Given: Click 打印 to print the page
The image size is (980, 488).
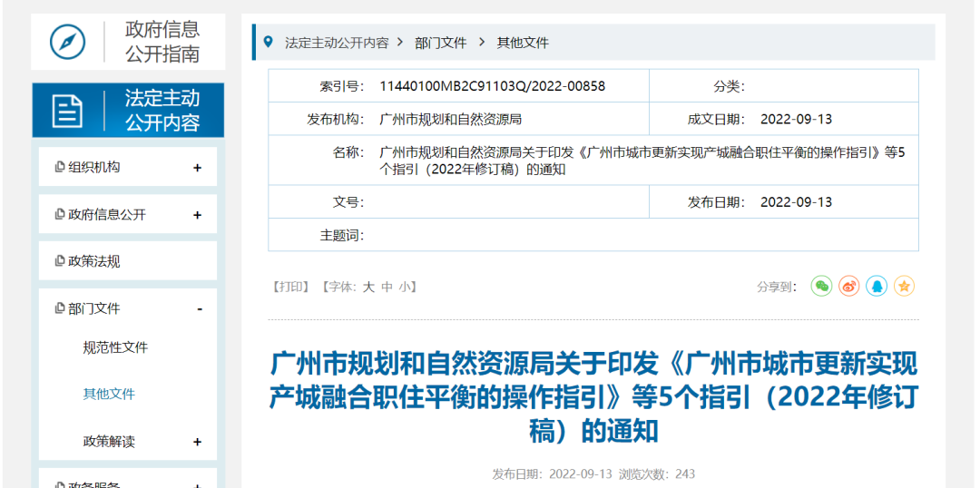Looking at the screenshot, I should click(291, 287).
